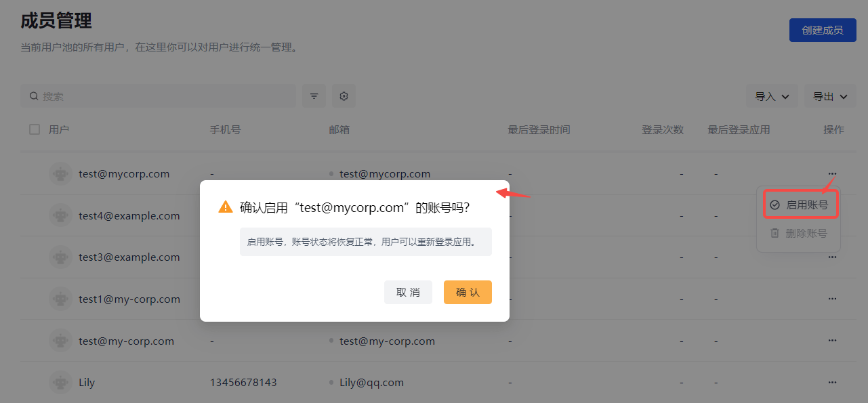Expand the 导出 dropdown
Viewport: 868px width, 403px height.
pyautogui.click(x=830, y=96)
